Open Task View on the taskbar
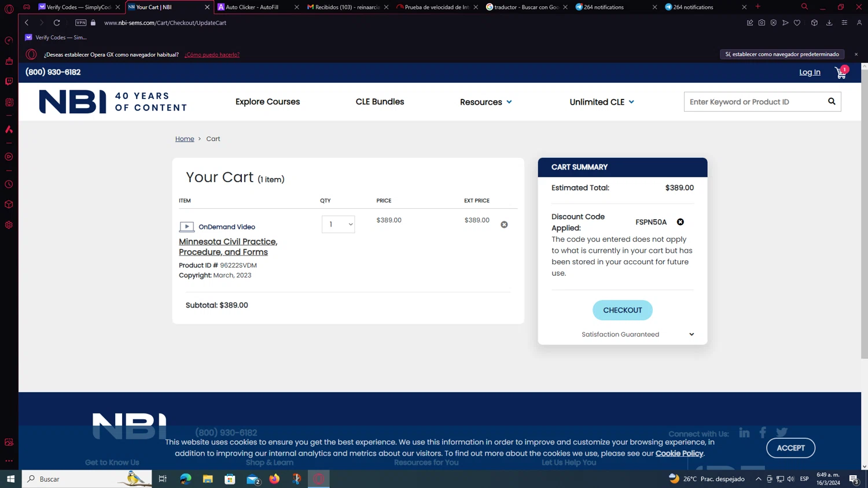This screenshot has width=868, height=488. [163, 479]
